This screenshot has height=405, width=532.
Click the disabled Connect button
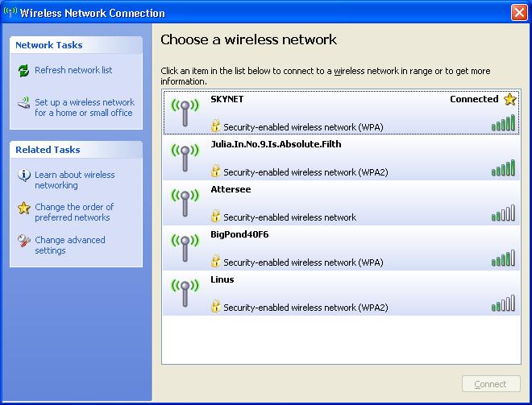[x=491, y=384]
